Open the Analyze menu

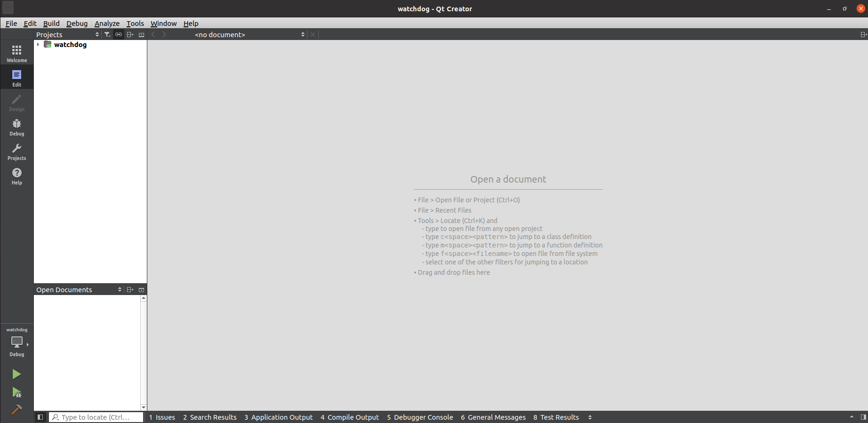[x=107, y=23]
